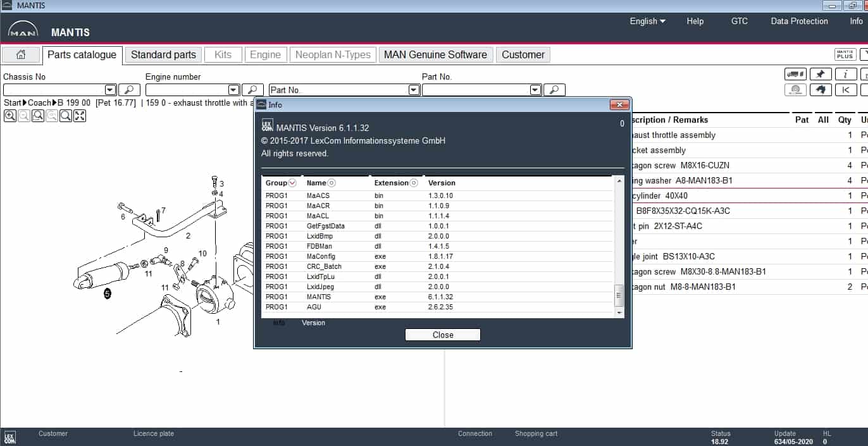Click part callout 5 in the diagram

[107, 294]
